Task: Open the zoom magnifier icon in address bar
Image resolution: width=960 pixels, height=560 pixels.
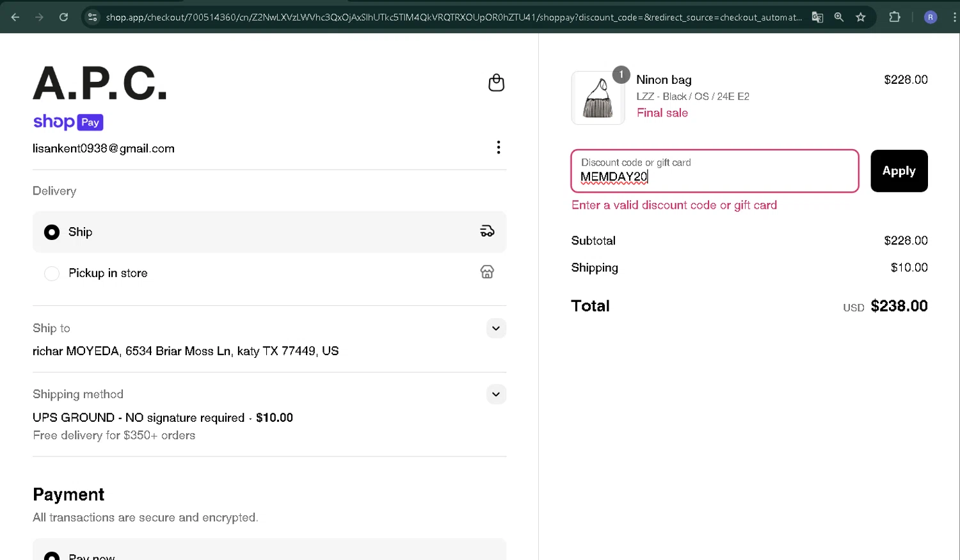Action: tap(839, 17)
